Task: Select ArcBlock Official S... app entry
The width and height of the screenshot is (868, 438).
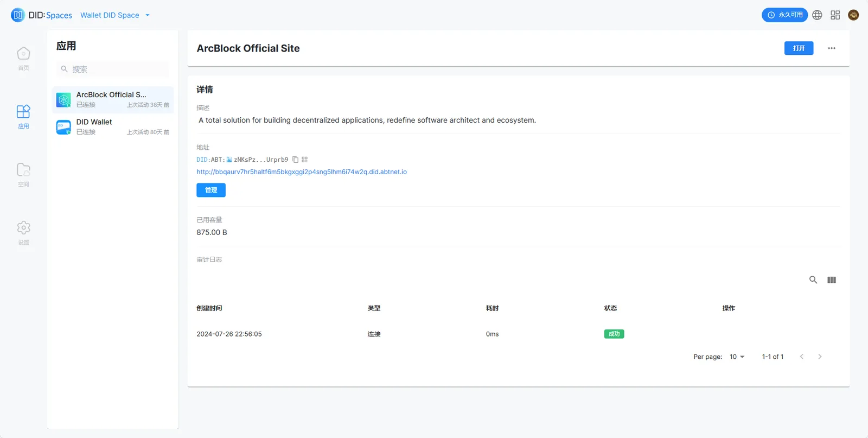Action: point(113,99)
